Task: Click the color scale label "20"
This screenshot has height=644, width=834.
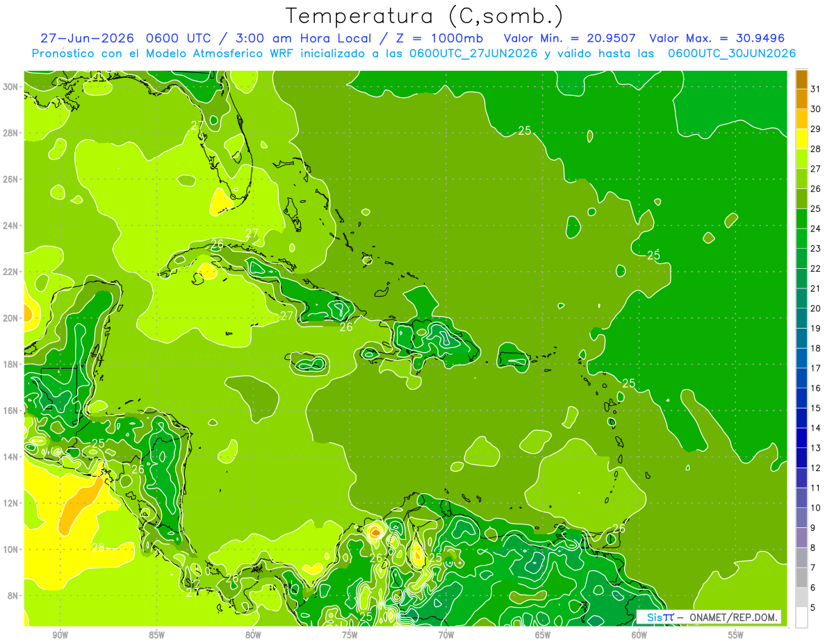Action: (816, 308)
